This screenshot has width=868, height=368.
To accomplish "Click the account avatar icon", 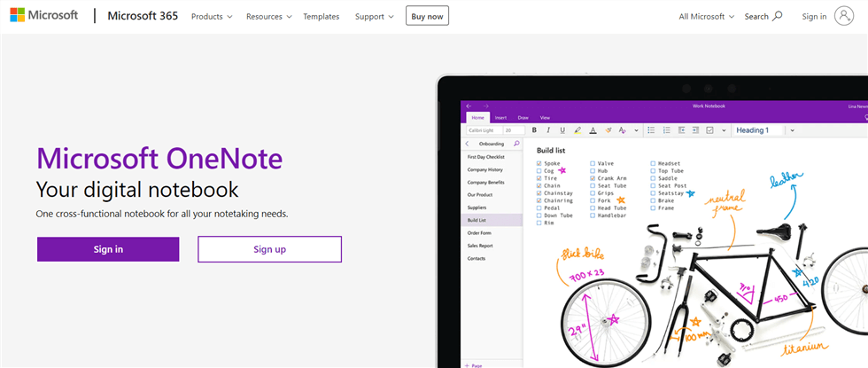I will pyautogui.click(x=844, y=16).
